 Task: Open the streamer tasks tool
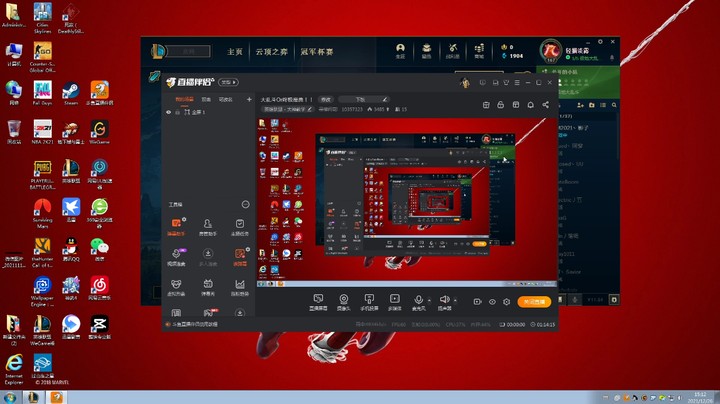(x=240, y=227)
